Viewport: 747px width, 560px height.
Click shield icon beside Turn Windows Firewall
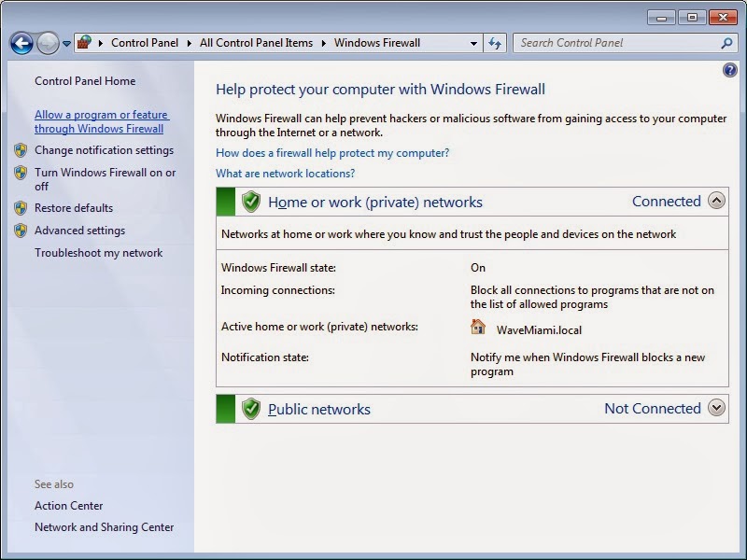point(21,173)
